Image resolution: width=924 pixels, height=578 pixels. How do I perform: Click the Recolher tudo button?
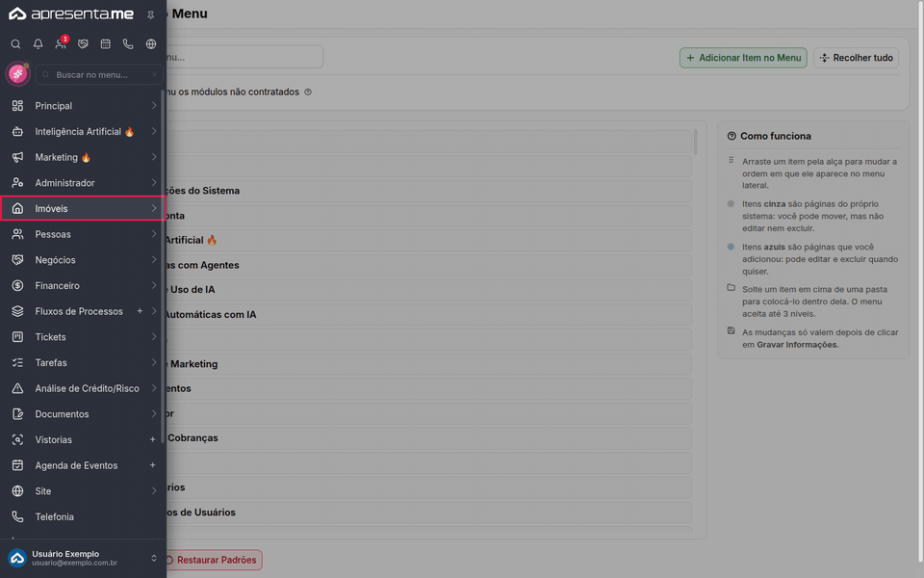(x=857, y=58)
